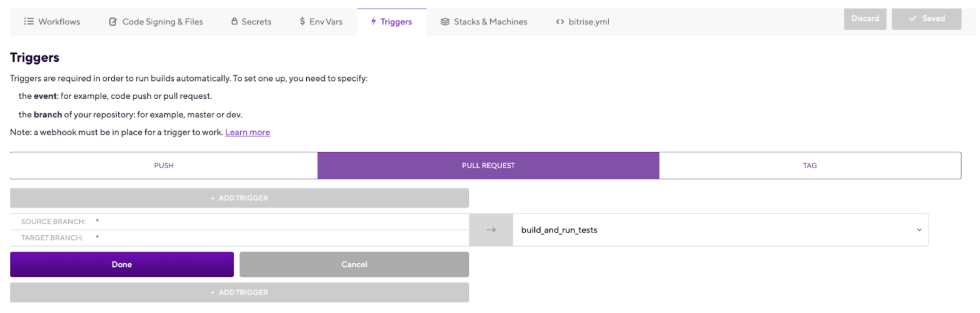Click the Discard button
Image resolution: width=980 pixels, height=313 pixels.
coord(865,18)
